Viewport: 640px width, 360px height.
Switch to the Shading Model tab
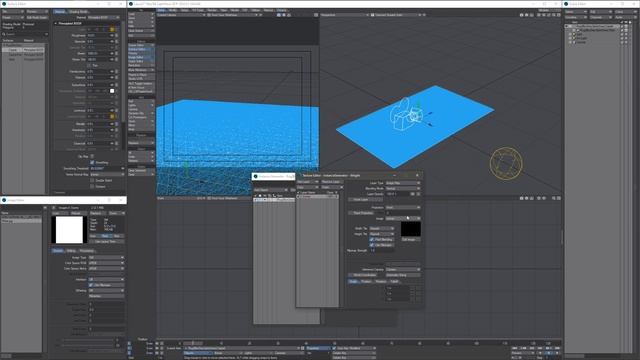point(79,12)
